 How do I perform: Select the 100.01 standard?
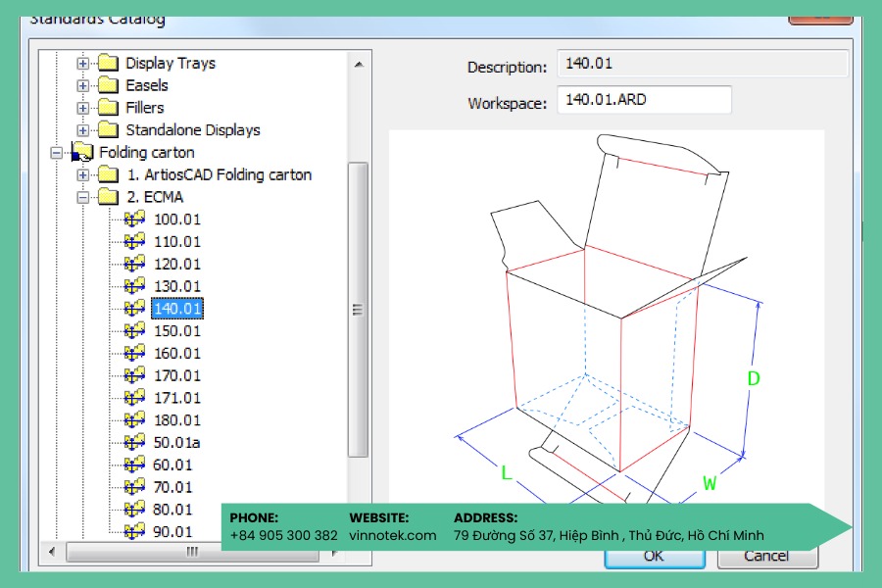[x=177, y=220]
